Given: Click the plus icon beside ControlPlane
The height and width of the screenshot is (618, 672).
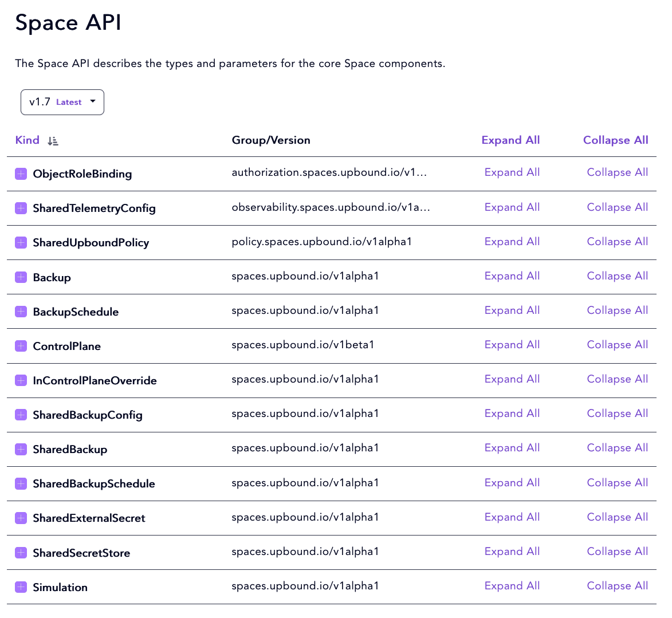Looking at the screenshot, I should (21, 346).
